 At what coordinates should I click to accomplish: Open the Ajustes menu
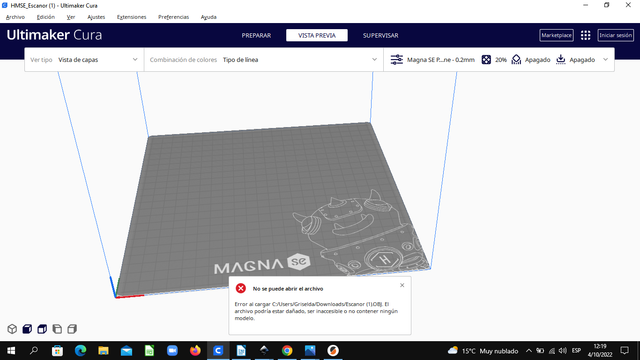coord(96,17)
